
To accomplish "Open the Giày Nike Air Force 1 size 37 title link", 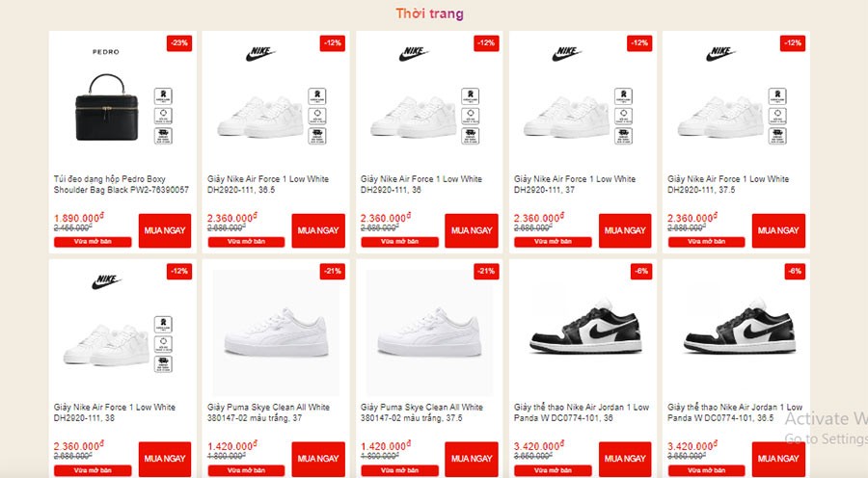I will click(x=575, y=184).
